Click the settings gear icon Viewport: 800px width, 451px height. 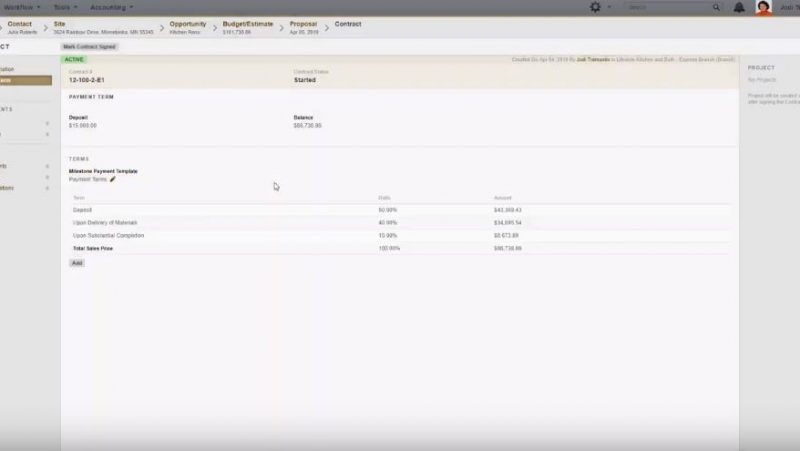596,7
